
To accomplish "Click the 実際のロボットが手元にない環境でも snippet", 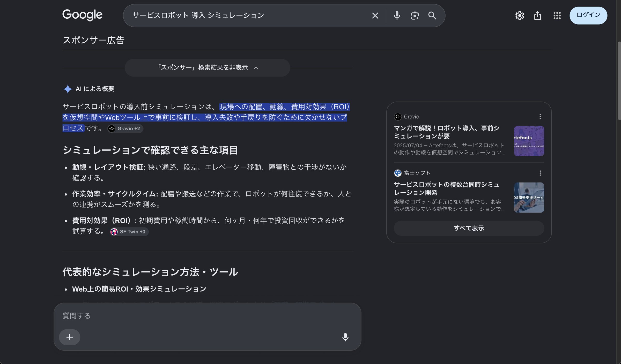I will pos(449,205).
